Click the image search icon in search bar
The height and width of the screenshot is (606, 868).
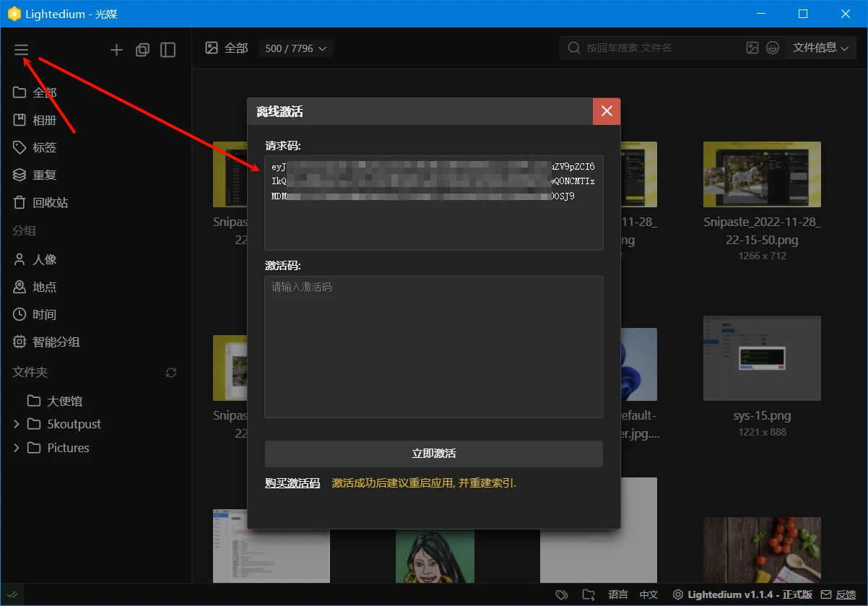point(752,48)
